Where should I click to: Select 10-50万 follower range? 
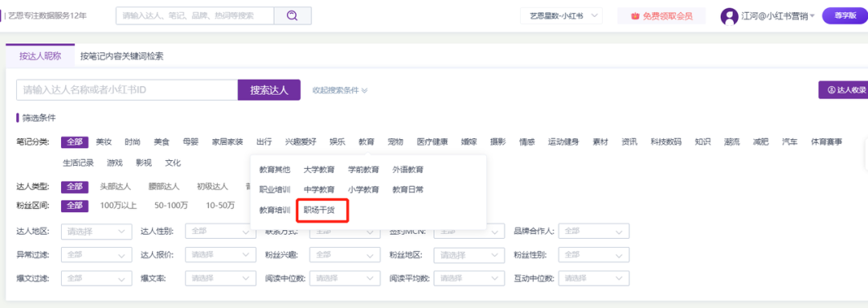pos(219,206)
